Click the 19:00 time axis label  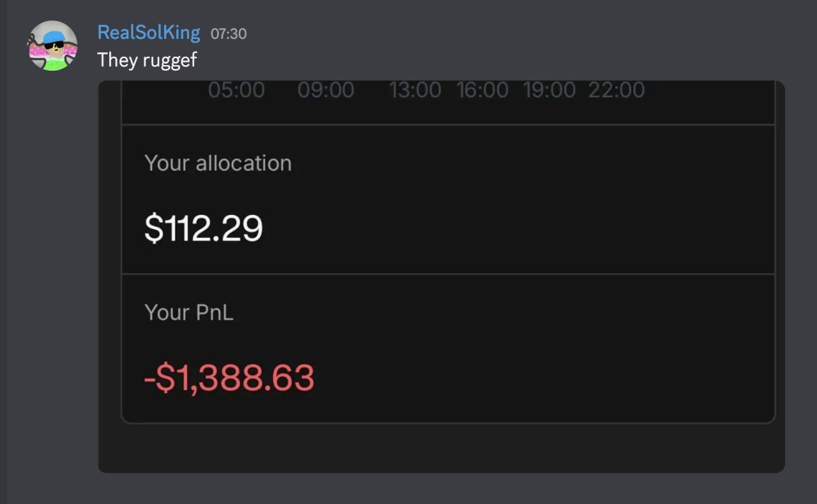pos(549,90)
